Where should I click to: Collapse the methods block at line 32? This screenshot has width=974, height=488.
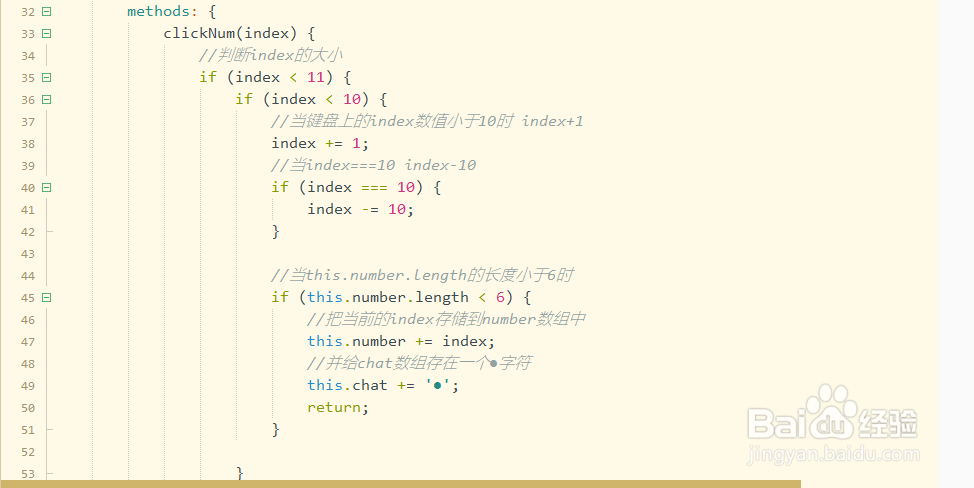[47, 11]
